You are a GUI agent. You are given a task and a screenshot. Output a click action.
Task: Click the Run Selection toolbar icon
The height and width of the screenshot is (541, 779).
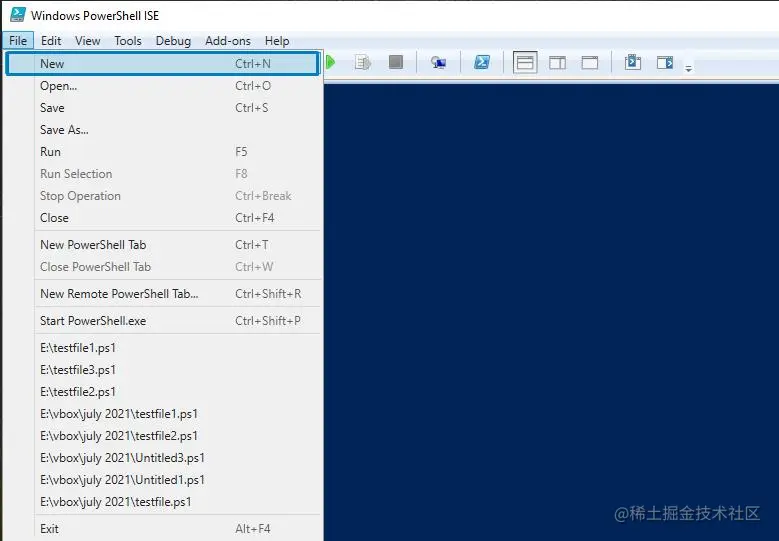click(x=363, y=63)
